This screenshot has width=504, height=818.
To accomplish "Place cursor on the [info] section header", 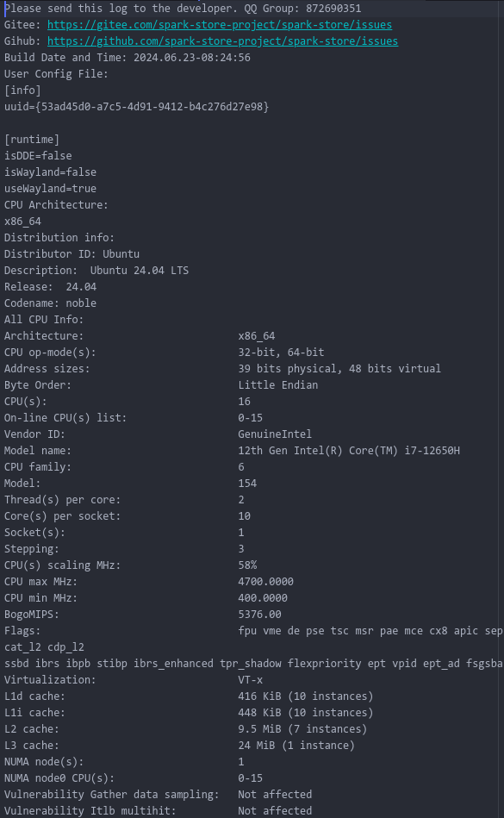I will [x=22, y=91].
